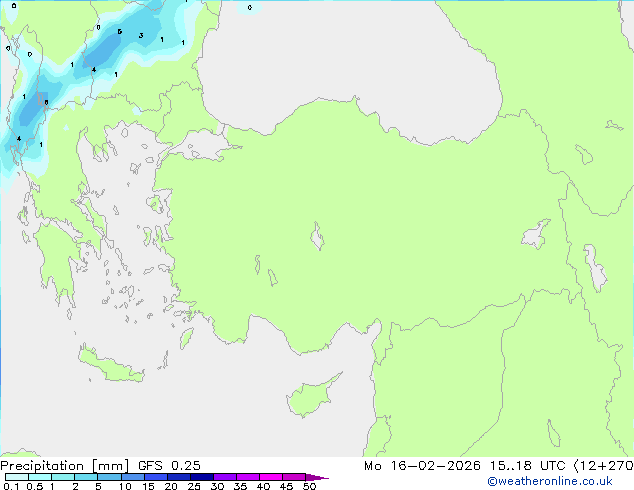634x490 pixels.
Task: Click the '0.1' legend scale label
Action: pos(11,486)
